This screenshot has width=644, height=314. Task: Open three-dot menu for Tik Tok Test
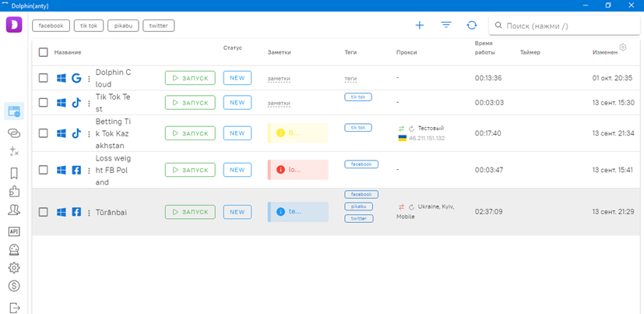89,103
